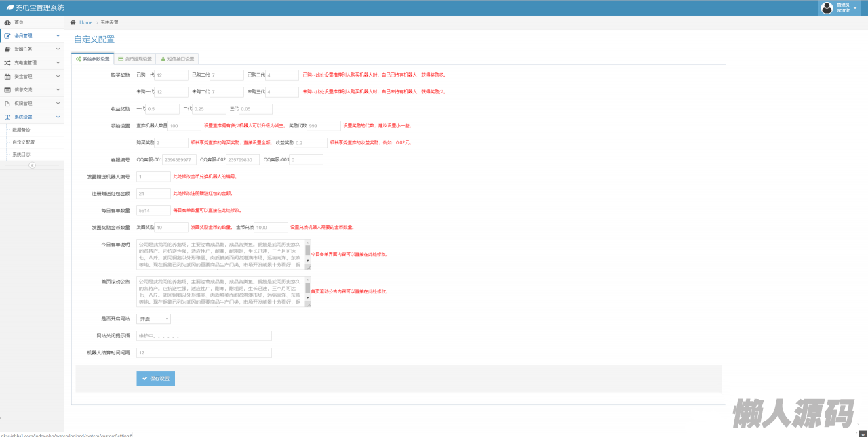Collapse the sidebar with the arrow toggle
The image size is (868, 437).
(x=32, y=165)
